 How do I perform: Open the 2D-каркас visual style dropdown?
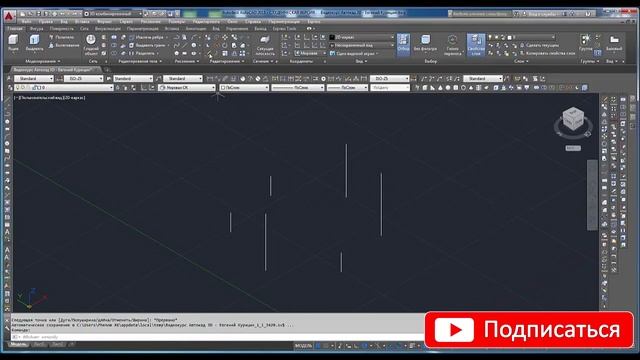[x=362, y=37]
